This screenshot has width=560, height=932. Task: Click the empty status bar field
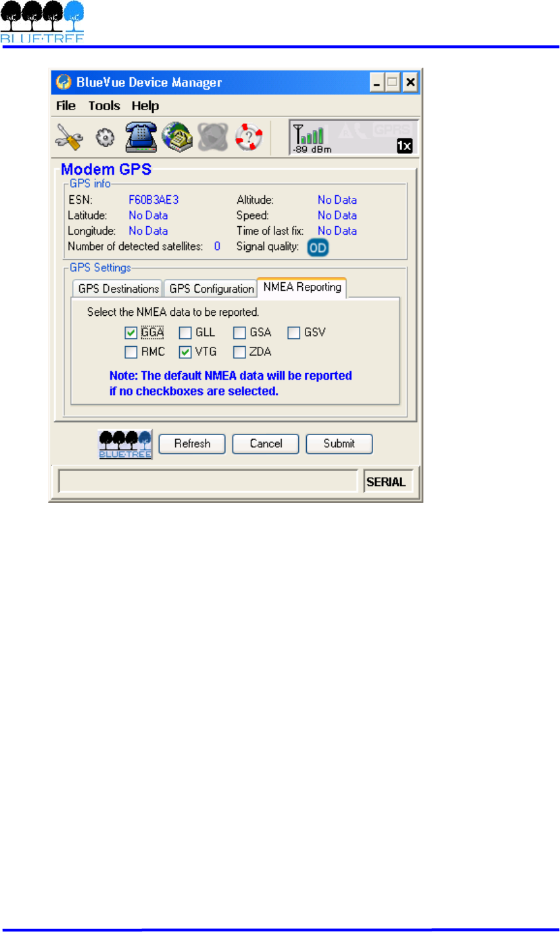click(x=208, y=481)
